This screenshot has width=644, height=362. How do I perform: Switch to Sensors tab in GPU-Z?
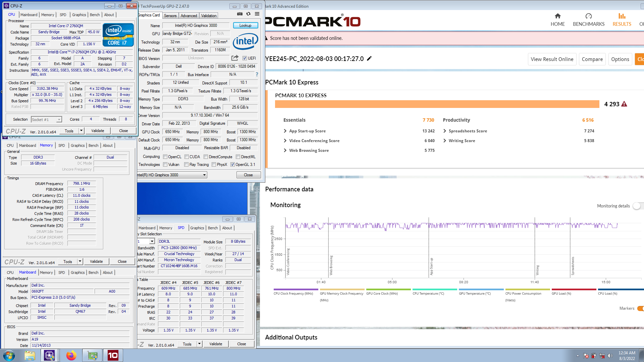click(x=170, y=16)
